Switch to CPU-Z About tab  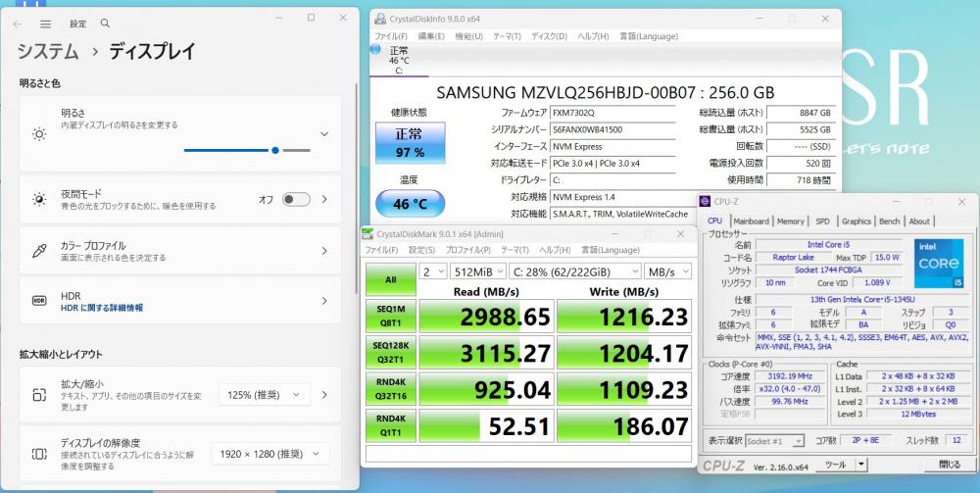[x=919, y=222]
